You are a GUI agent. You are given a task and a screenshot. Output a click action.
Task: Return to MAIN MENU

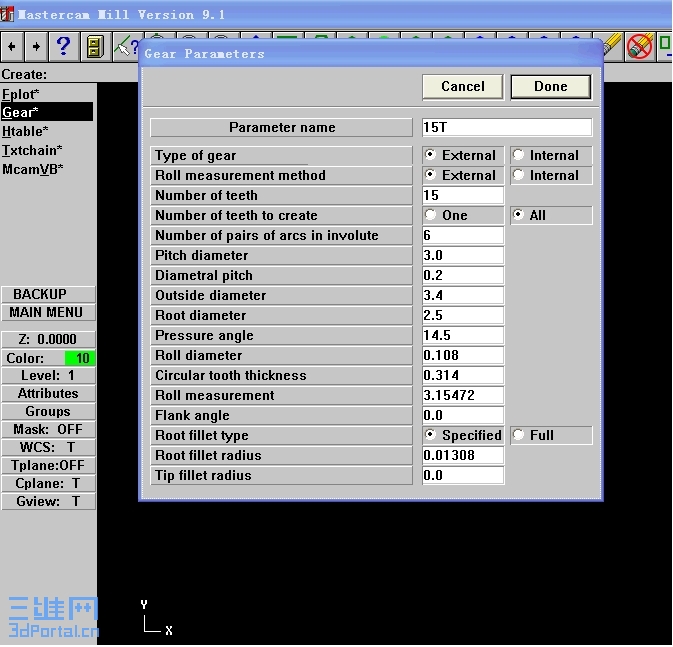pos(48,313)
